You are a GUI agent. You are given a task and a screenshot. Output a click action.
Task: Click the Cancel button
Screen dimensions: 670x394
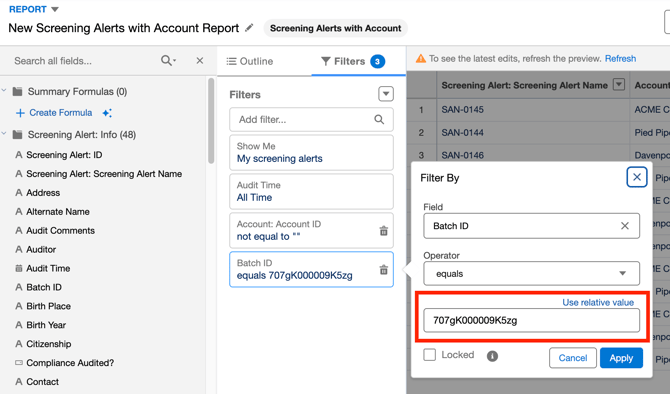(573, 358)
